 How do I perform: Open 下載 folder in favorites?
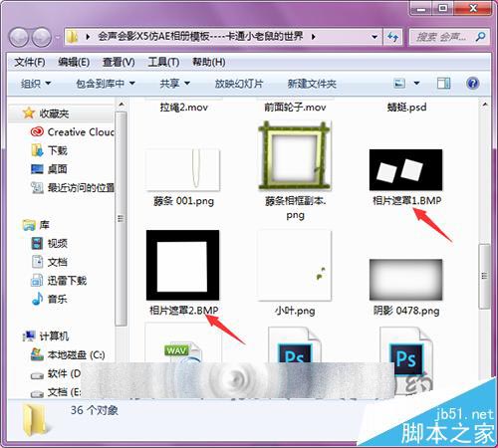pos(49,150)
